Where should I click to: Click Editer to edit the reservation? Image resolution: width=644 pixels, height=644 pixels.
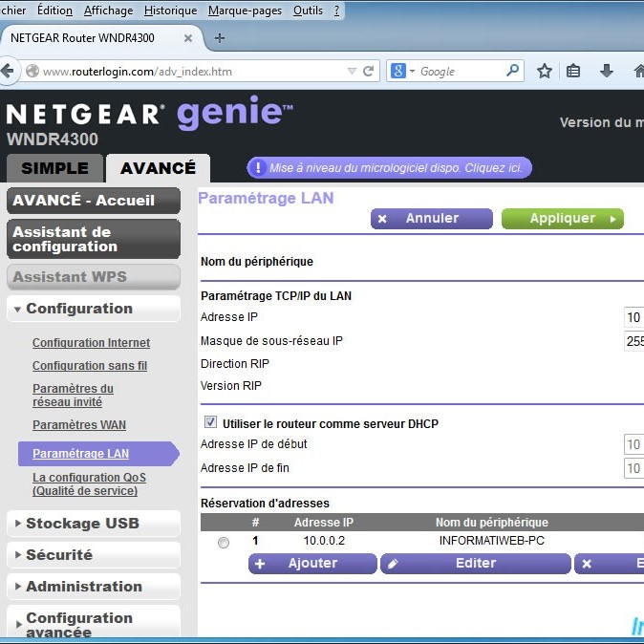476,564
